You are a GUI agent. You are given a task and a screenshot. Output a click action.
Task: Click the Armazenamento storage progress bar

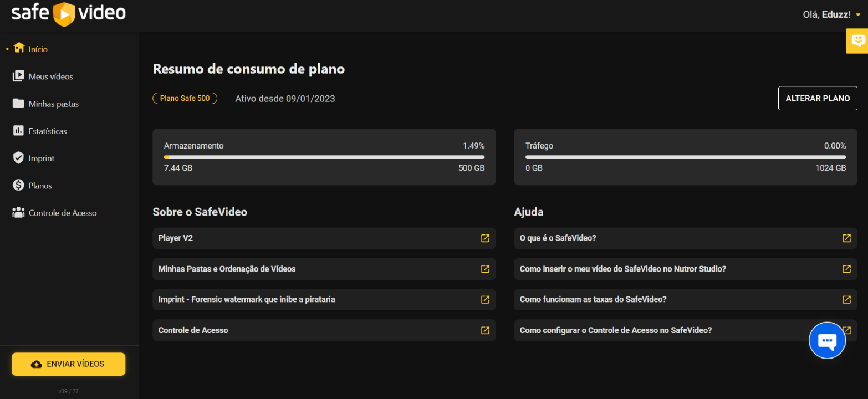pyautogui.click(x=324, y=157)
